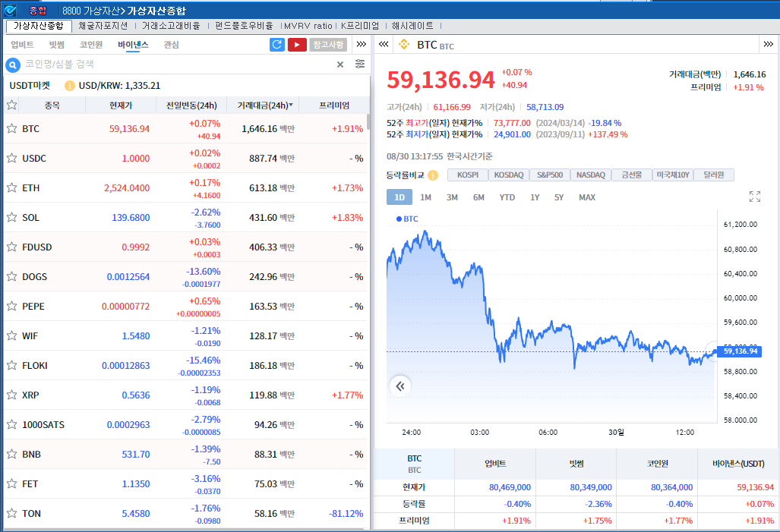Open the 거래소고래비율 tab

point(171,26)
